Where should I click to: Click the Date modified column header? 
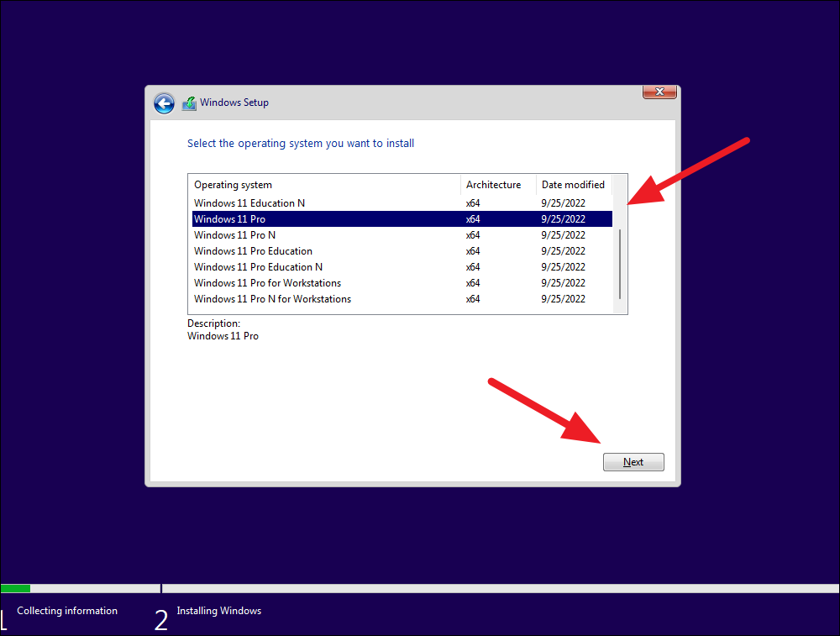click(574, 185)
